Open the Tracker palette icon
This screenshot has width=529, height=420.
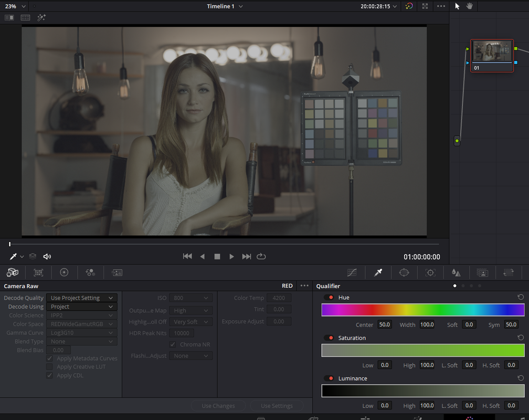pyautogui.click(x=430, y=272)
